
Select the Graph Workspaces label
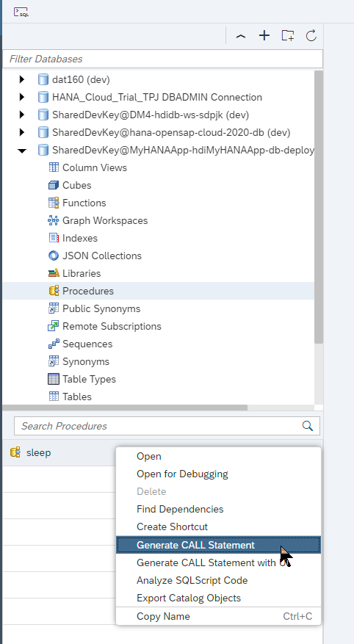click(105, 220)
